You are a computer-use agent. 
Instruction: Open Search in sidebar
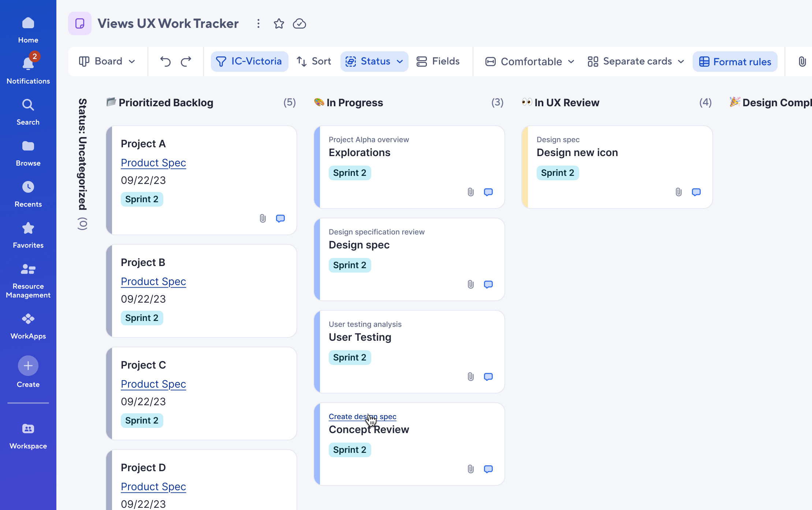[x=28, y=112]
